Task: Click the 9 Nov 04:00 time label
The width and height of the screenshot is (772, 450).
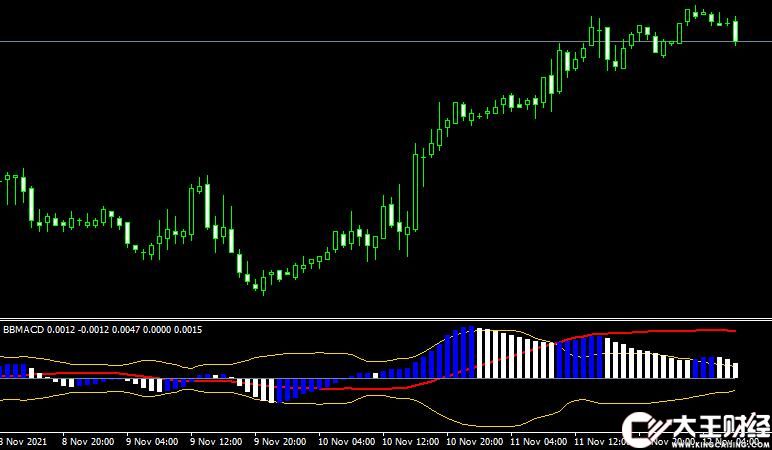Action: [152, 441]
